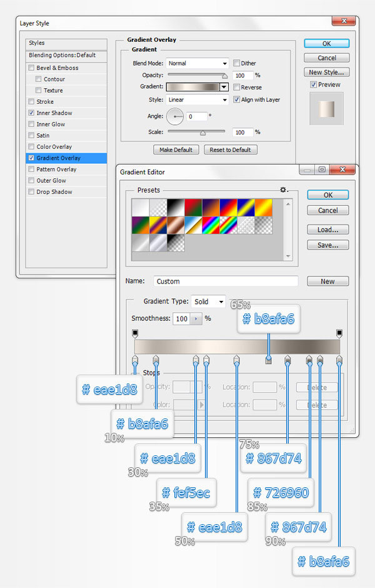The height and width of the screenshot is (588, 375).
Task: Select the selected color stop at 65%
Action: [x=268, y=360]
